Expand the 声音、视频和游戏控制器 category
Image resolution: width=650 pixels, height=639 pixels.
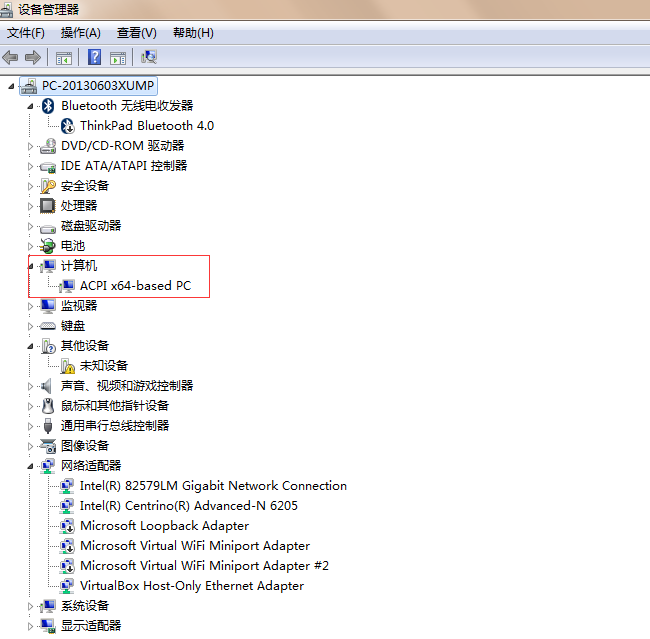pyautogui.click(x=30, y=386)
